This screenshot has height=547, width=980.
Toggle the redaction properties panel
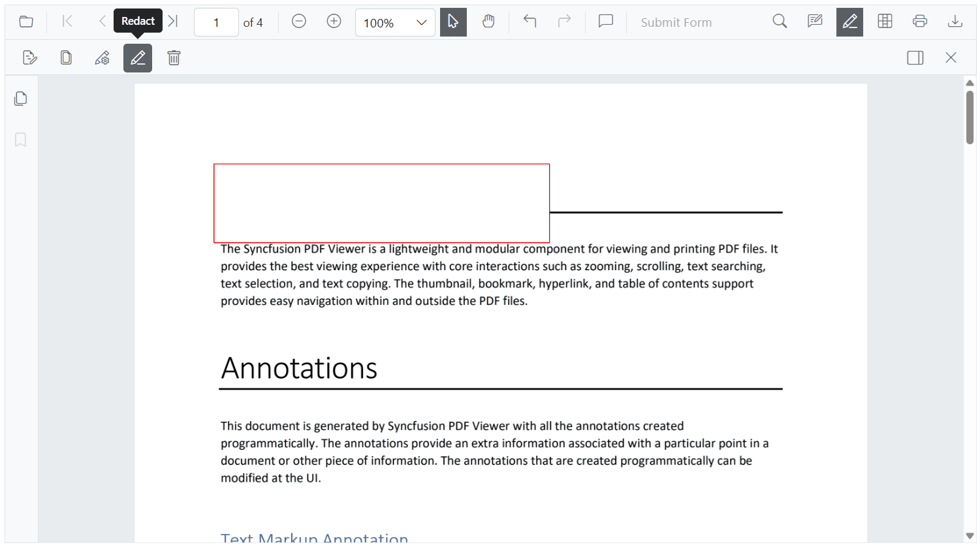tap(915, 57)
